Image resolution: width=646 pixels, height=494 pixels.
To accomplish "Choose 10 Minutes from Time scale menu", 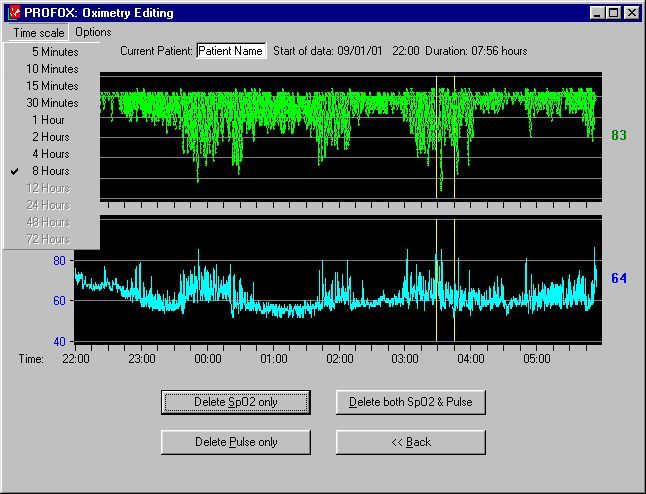I will click(51, 69).
